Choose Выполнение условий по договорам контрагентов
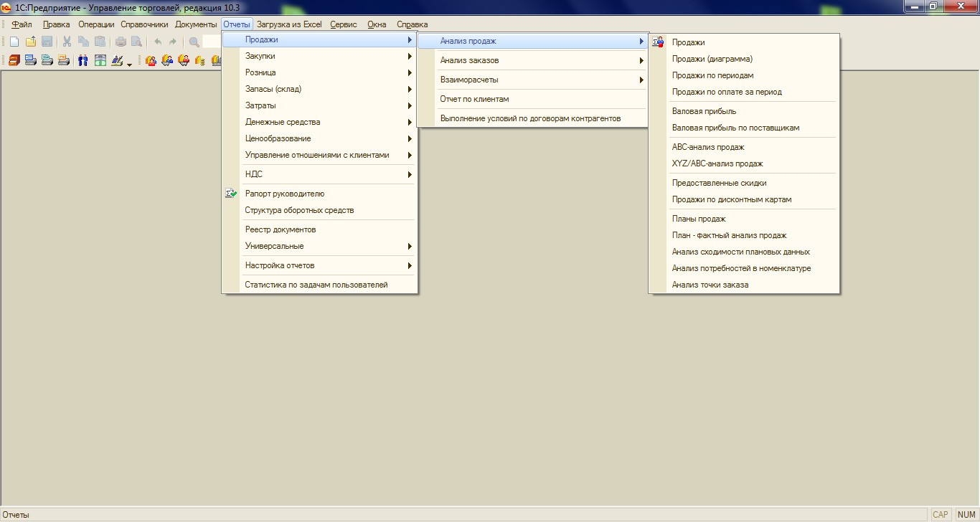 533,118
